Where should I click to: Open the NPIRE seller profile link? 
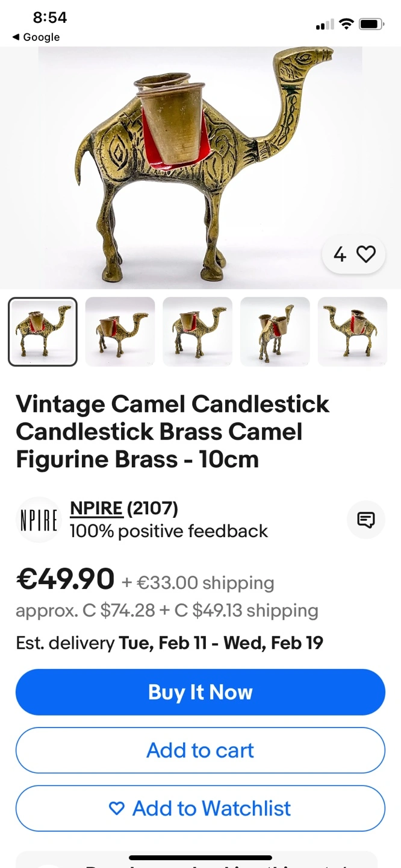96,509
